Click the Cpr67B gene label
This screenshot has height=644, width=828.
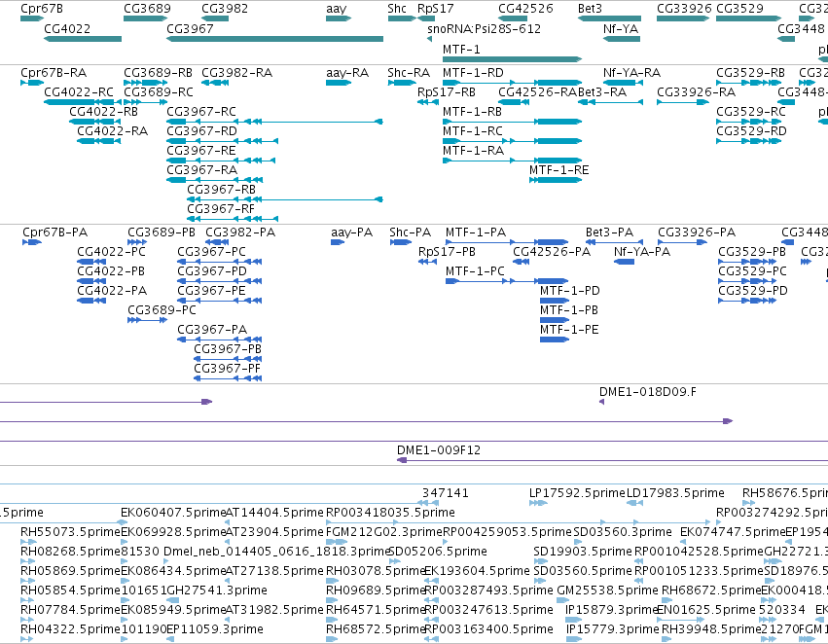[x=41, y=9]
